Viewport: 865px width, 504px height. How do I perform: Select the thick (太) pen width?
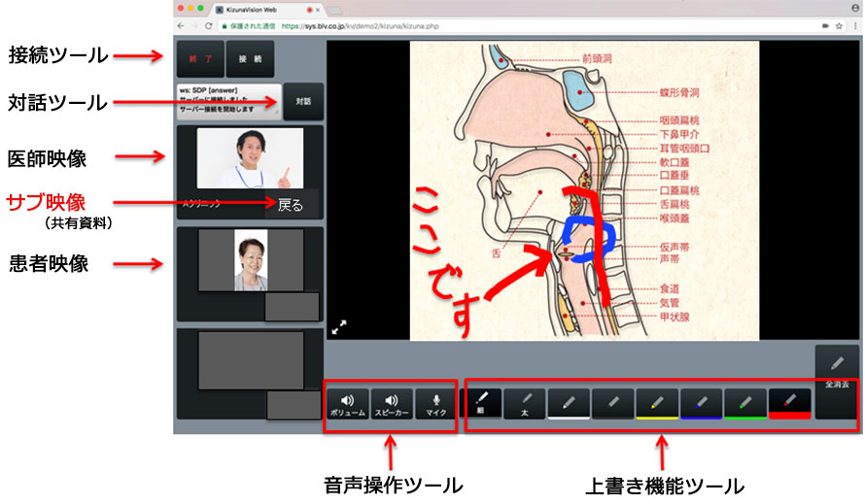(525, 404)
